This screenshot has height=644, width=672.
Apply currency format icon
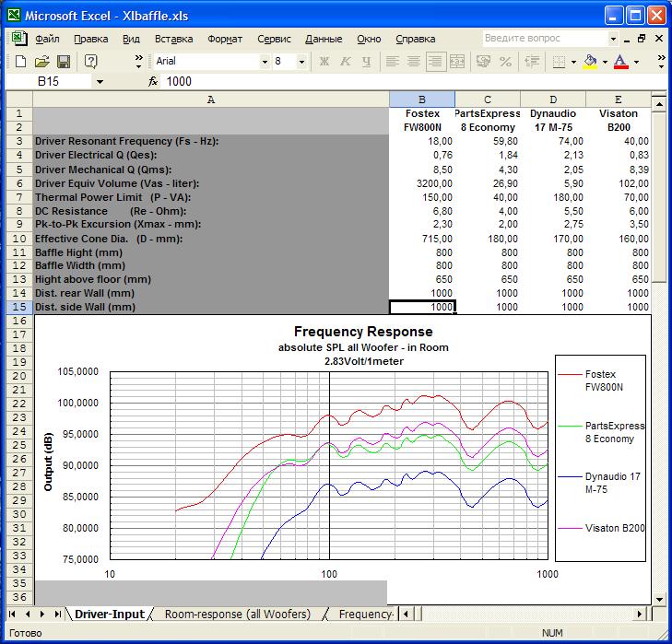(483, 62)
